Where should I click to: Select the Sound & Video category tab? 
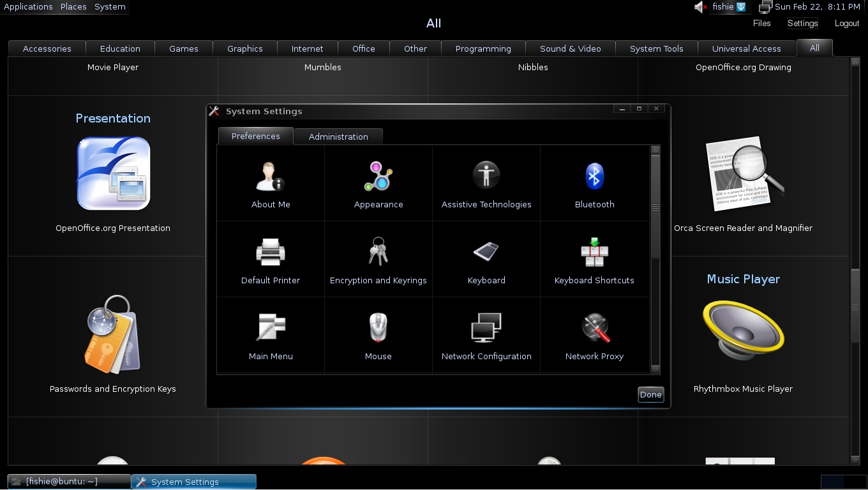(x=570, y=48)
